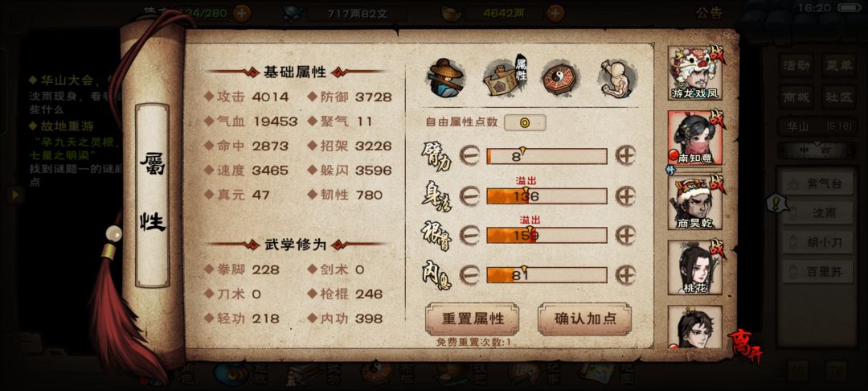The height and width of the screenshot is (391, 868).
Task: Decrease 身法 with its minus button
Action: point(469,196)
